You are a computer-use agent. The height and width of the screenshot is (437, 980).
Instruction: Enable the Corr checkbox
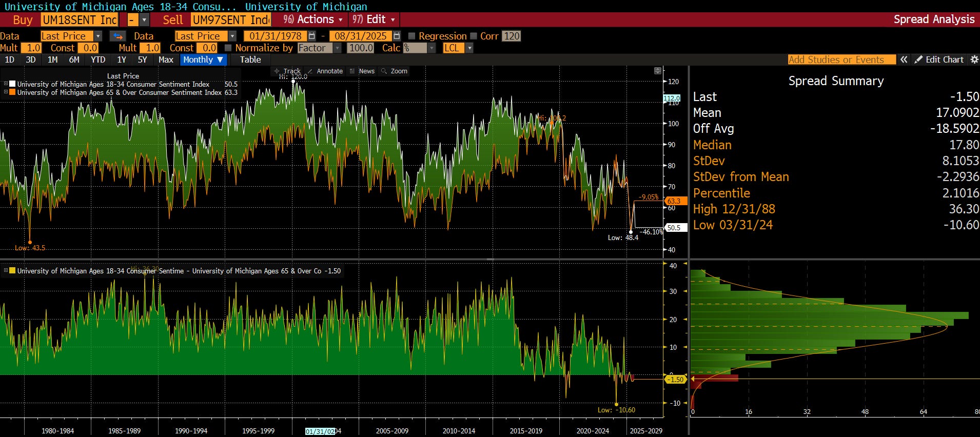473,36
